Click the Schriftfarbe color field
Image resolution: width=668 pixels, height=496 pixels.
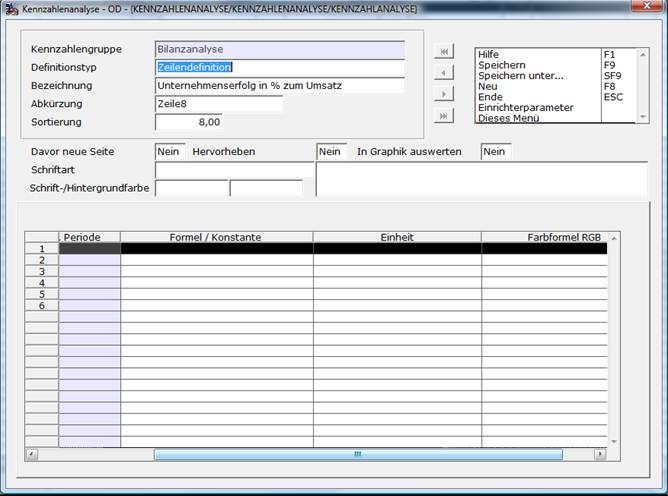point(192,188)
